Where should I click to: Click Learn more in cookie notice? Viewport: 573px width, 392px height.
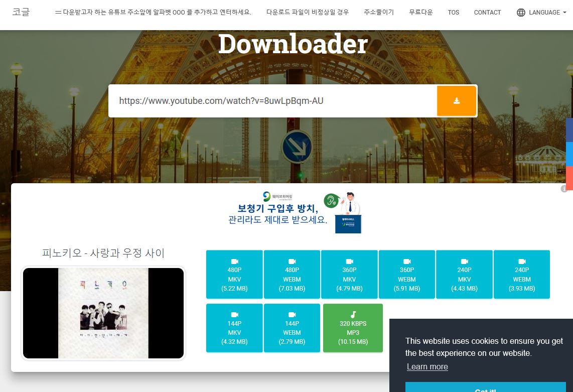pos(427,366)
